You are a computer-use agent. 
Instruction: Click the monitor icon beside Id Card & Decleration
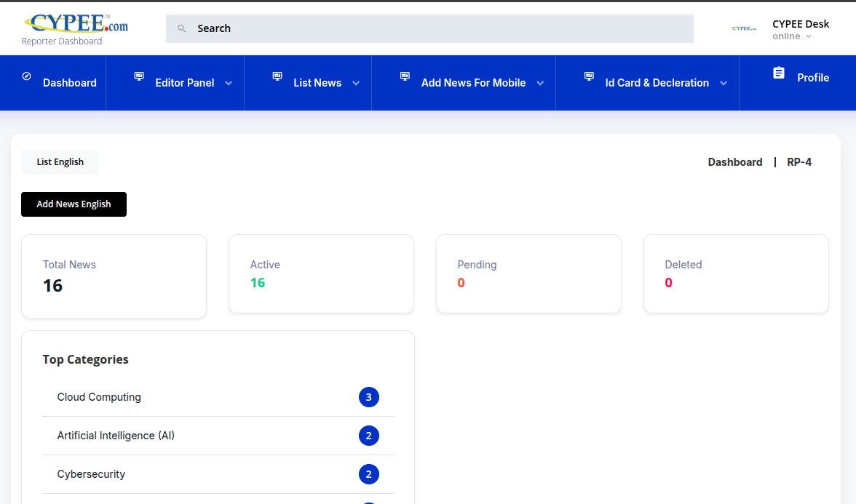point(589,76)
